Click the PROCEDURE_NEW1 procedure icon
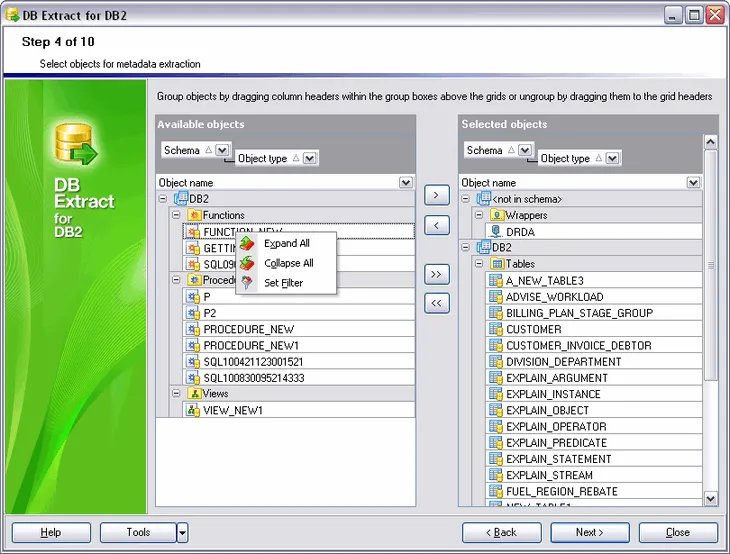Screen dimensions: 730x554 [192, 345]
